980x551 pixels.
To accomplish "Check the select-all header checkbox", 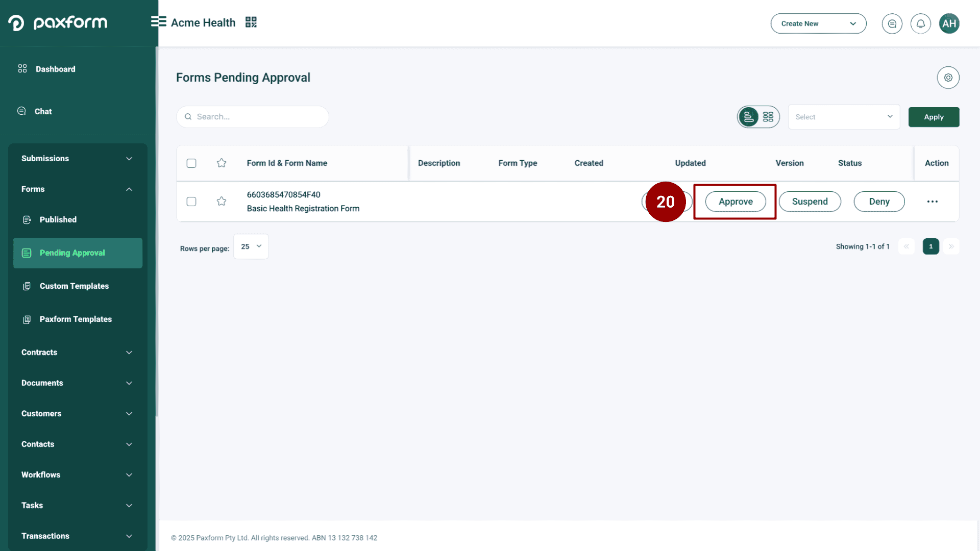I will (x=191, y=163).
